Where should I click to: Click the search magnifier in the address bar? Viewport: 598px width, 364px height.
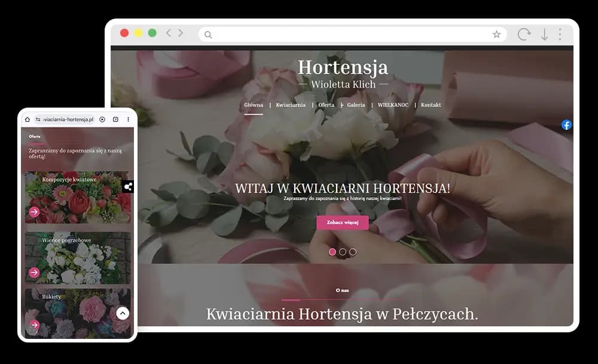pos(207,35)
